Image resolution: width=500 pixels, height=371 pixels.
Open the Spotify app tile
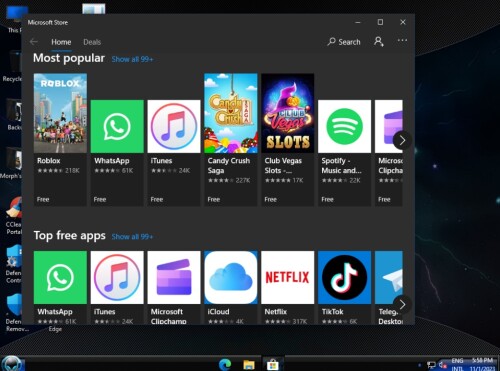(x=344, y=153)
